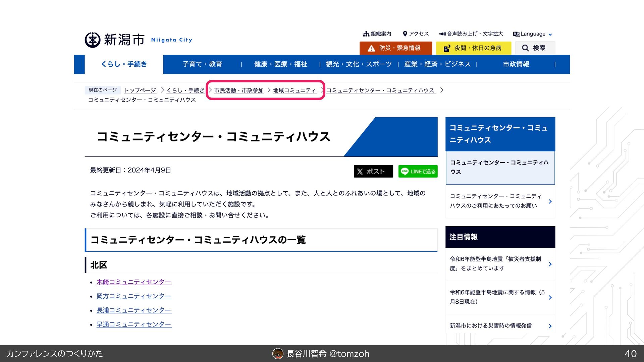Click the 音声読み上げ speaker icon
The width and height of the screenshot is (644, 362).
click(442, 34)
